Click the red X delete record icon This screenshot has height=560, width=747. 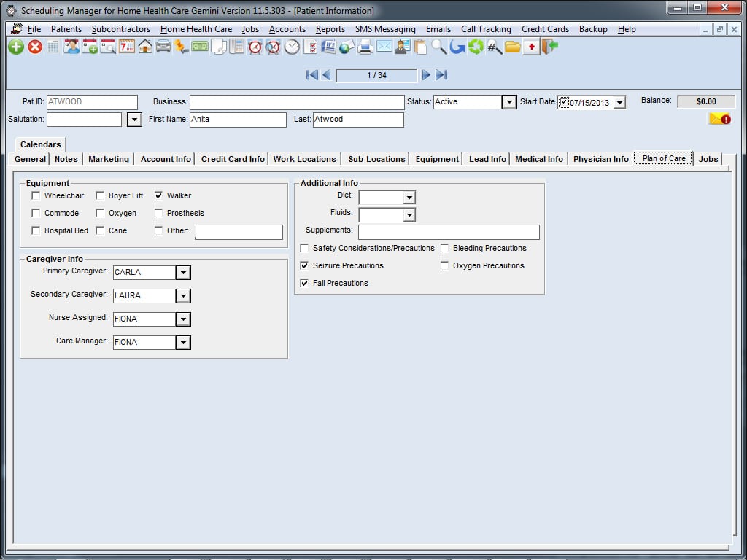35,47
